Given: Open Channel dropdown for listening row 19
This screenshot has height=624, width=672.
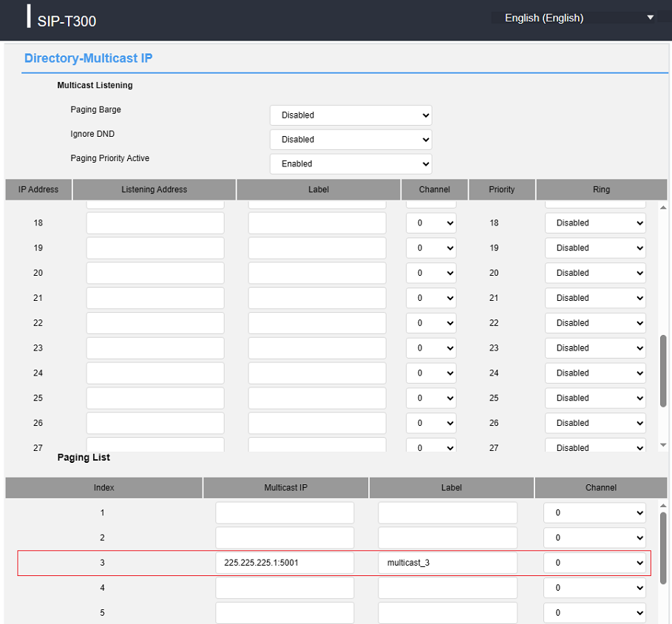Looking at the screenshot, I should tap(431, 248).
